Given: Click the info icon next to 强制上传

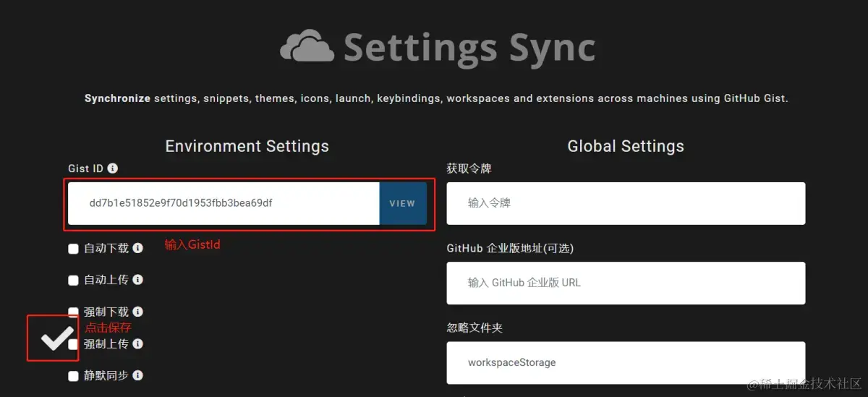Looking at the screenshot, I should (x=137, y=343).
